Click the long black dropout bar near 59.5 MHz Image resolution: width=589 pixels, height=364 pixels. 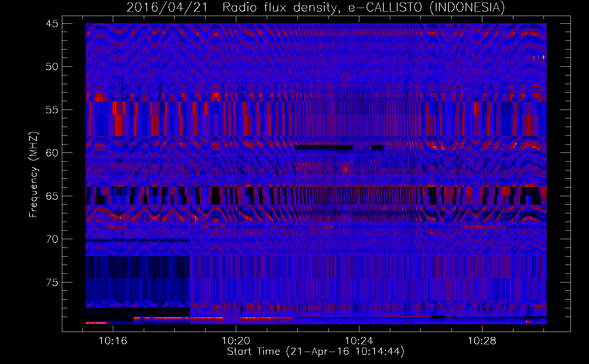(324, 147)
